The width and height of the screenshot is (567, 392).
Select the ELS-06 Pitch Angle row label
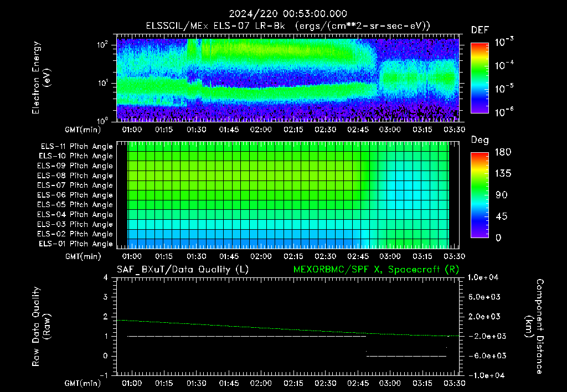[75, 195]
